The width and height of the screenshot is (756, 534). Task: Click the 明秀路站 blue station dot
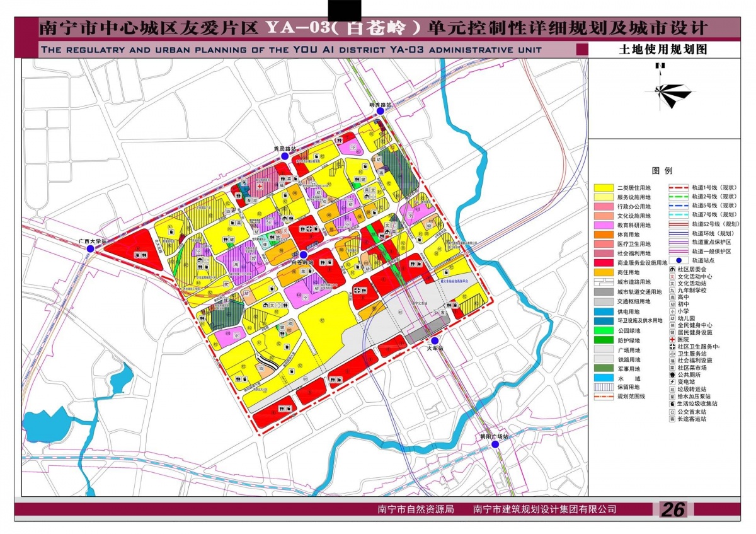[381, 111]
